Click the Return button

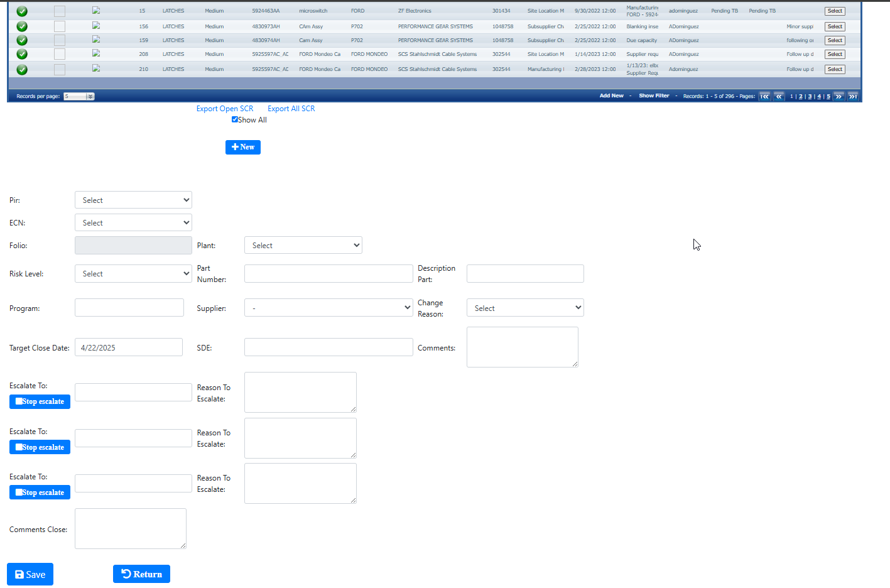(141, 574)
